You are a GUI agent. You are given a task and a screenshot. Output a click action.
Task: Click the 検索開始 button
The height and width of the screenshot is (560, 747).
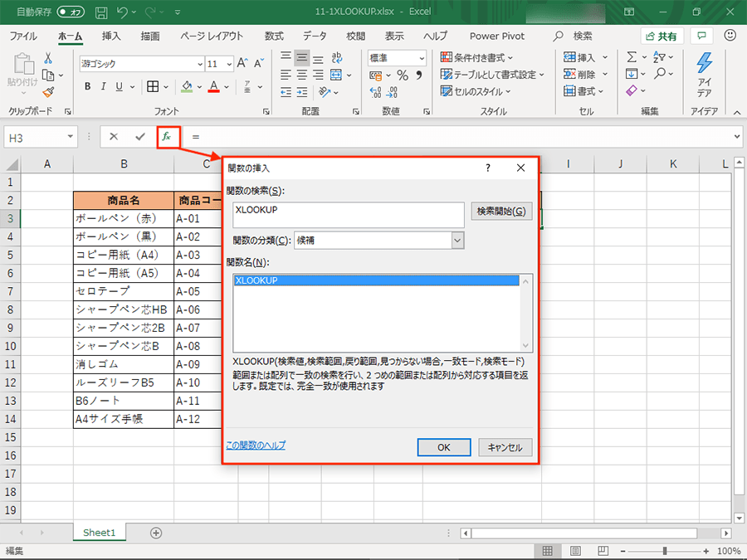501,211
